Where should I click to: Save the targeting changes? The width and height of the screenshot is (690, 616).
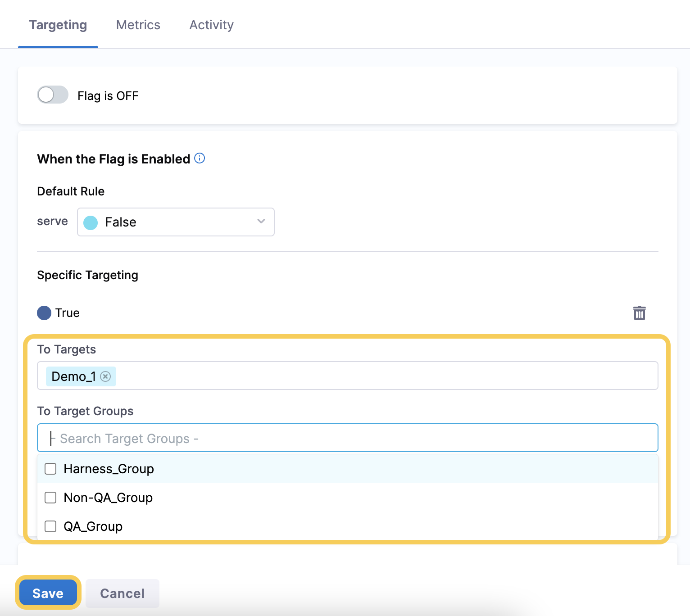[x=47, y=593]
